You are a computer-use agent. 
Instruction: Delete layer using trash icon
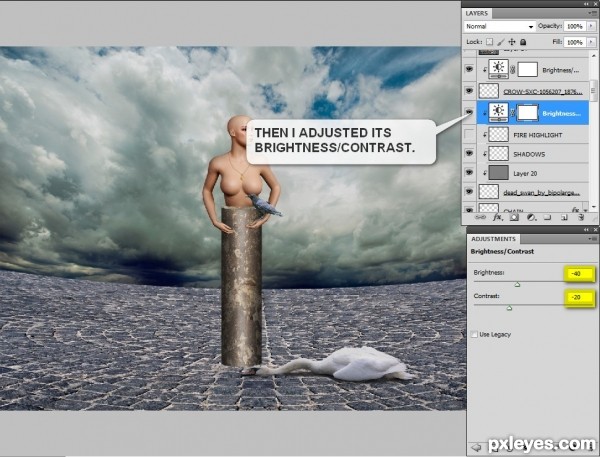tap(581, 217)
